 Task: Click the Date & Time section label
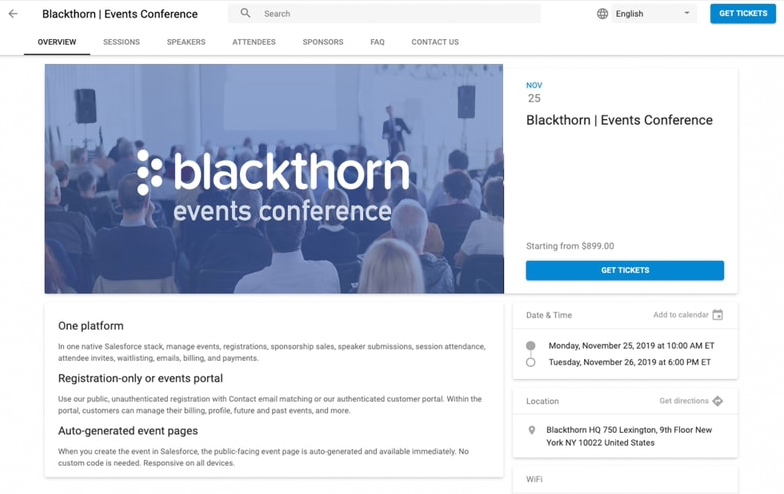pyautogui.click(x=549, y=315)
